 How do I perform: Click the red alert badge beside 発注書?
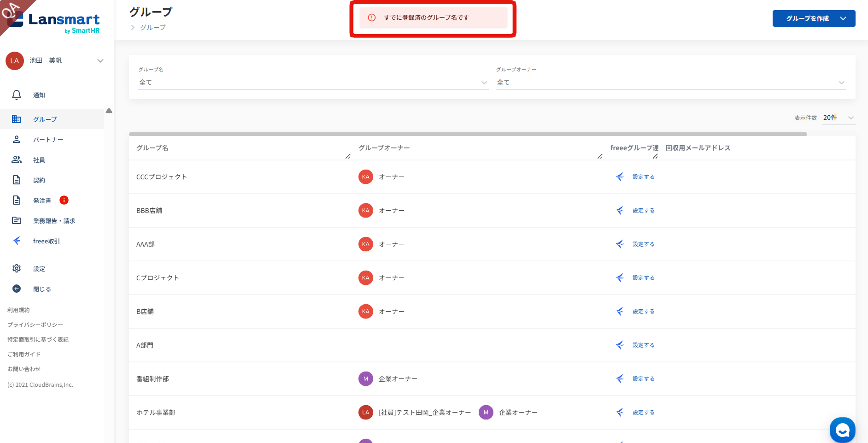(64, 200)
